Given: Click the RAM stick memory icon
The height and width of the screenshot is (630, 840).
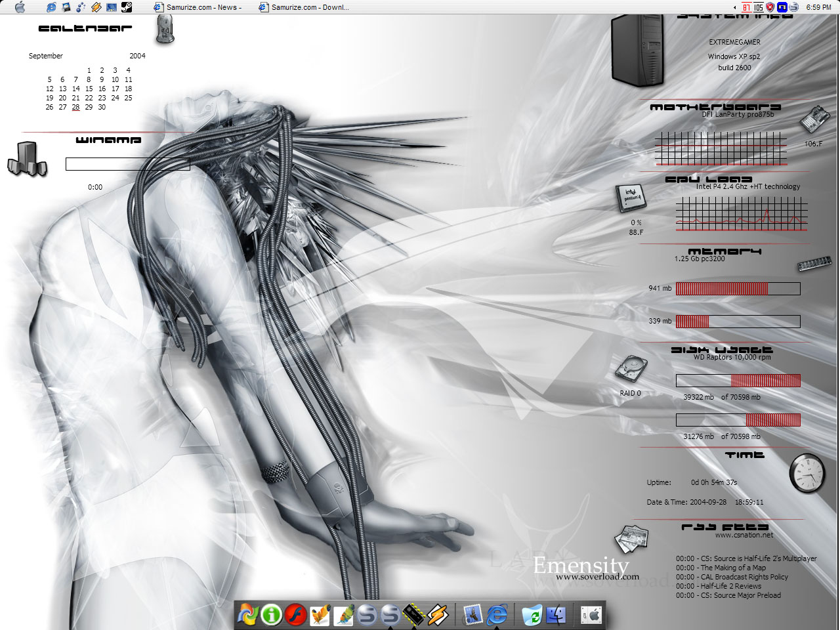Looking at the screenshot, I should (x=814, y=264).
